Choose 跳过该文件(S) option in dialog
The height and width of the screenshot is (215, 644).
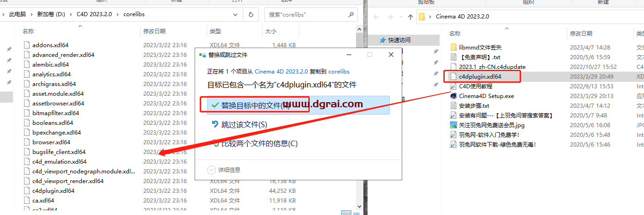coord(244,125)
